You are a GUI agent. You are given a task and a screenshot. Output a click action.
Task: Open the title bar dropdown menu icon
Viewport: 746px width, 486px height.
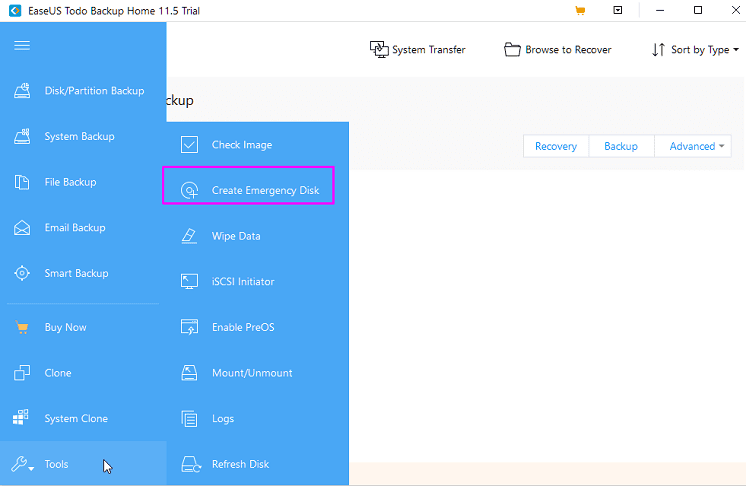pyautogui.click(x=618, y=10)
